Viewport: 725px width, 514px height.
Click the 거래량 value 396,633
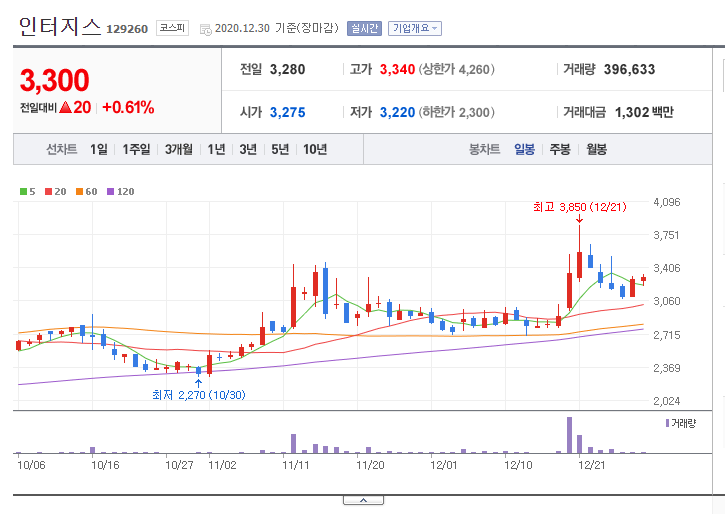(x=629, y=69)
